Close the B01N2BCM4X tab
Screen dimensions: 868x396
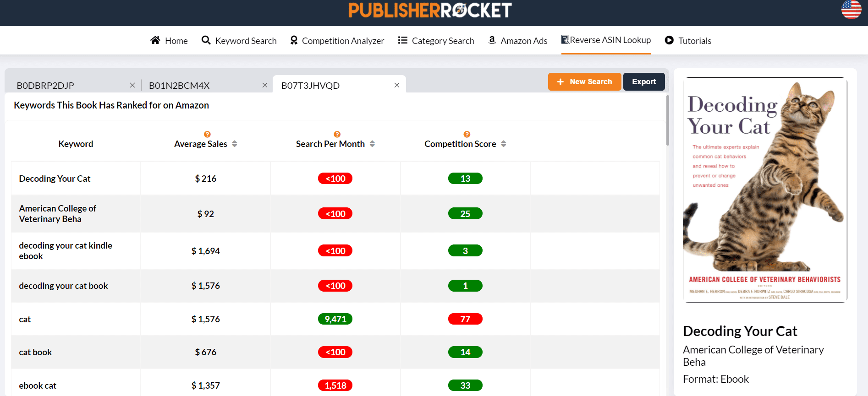[x=264, y=85]
